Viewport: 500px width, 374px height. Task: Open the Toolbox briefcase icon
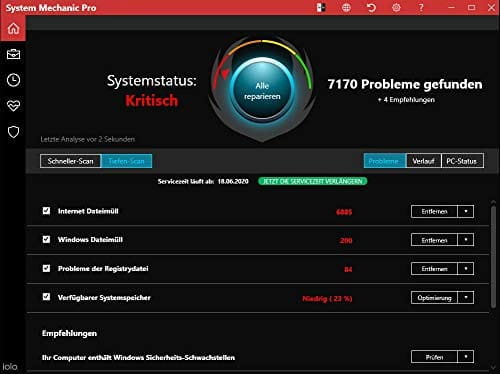pyautogui.click(x=13, y=54)
